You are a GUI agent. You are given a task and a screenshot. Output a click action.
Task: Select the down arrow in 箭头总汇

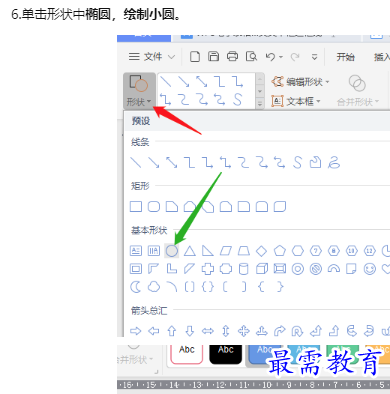pos(190,331)
